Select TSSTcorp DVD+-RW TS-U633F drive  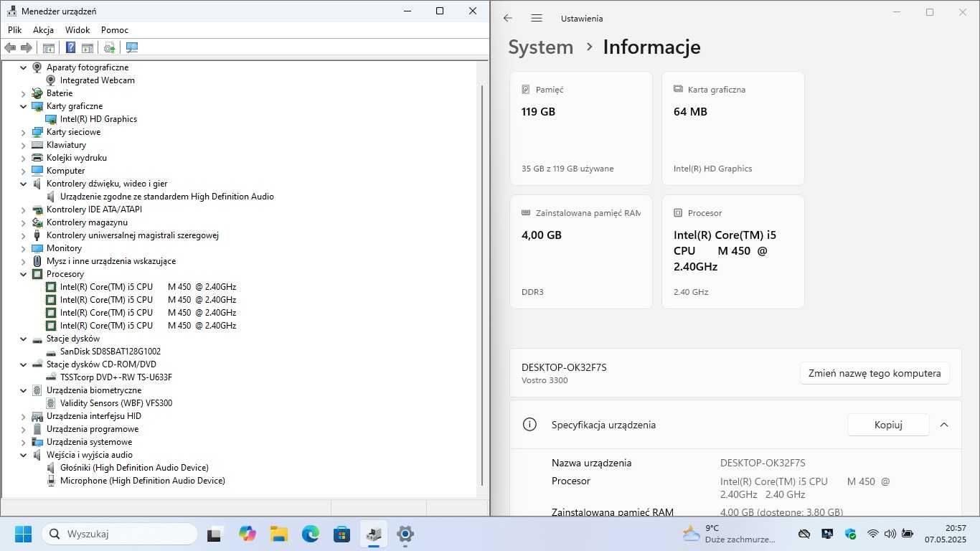(116, 377)
